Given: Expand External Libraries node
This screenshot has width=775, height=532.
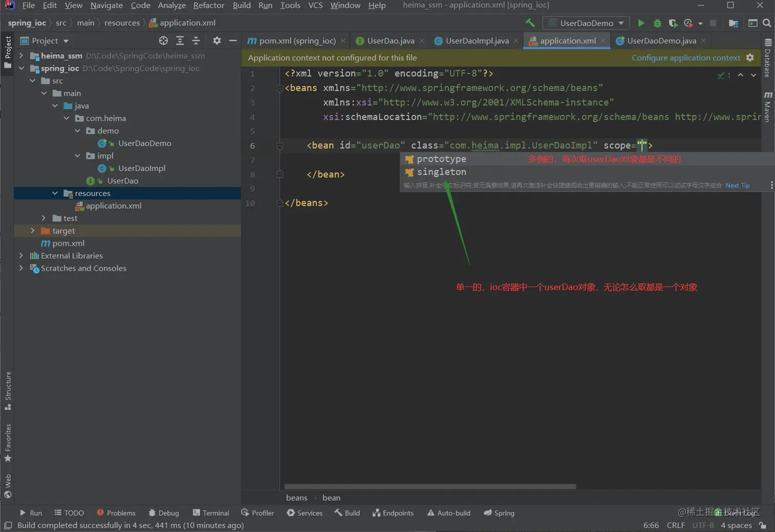Looking at the screenshot, I should [21, 255].
